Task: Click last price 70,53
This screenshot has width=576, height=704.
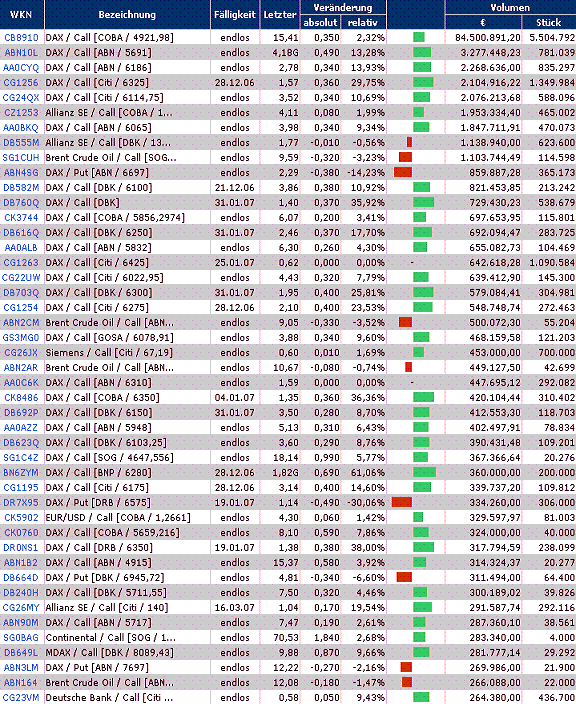Action: 286,638
